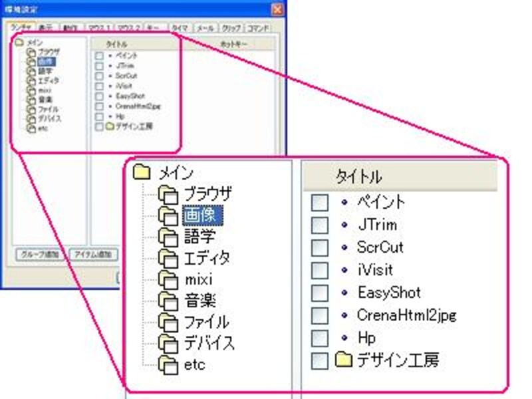This screenshot has width=532, height=399.
Task: Check the checkbox beside JTrim
Action: click(320, 225)
